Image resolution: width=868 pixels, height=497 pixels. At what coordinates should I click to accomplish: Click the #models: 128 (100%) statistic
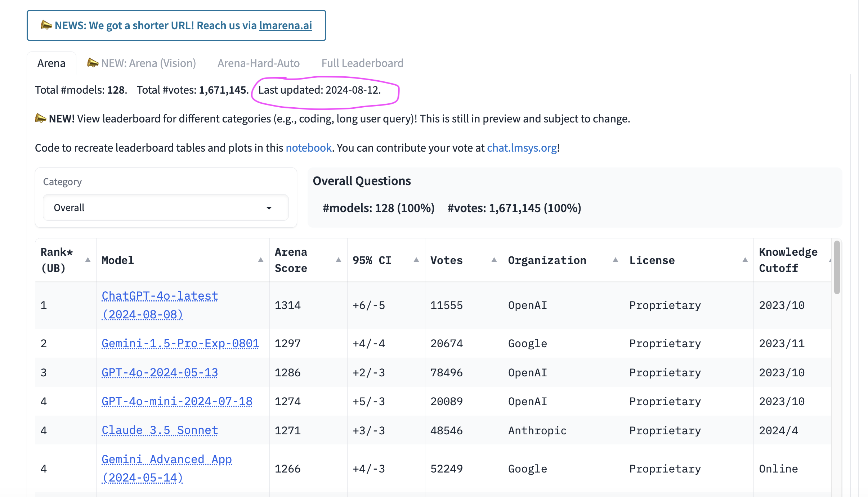(x=379, y=208)
